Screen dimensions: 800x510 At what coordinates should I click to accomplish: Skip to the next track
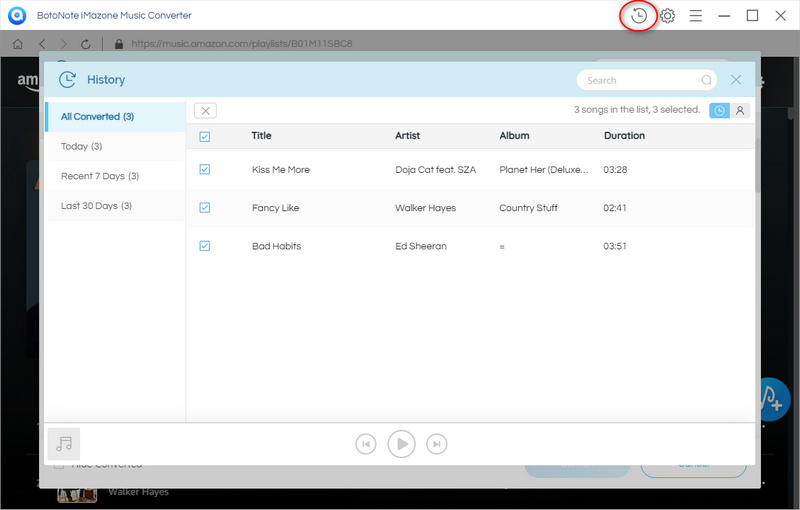437,444
